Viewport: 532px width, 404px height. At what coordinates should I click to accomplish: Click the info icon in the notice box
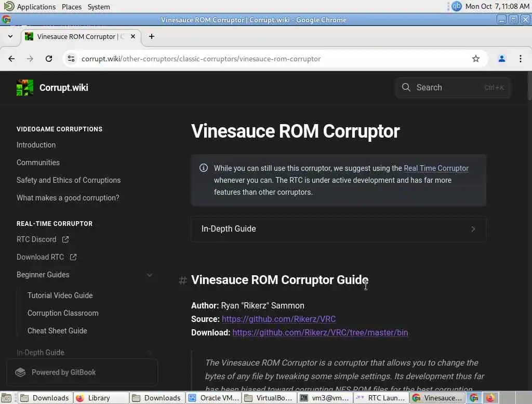click(204, 168)
